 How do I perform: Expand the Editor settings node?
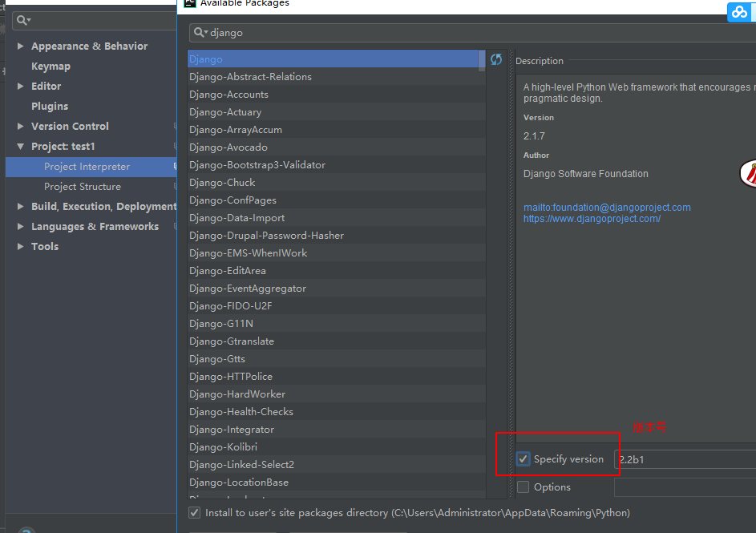(x=20, y=86)
